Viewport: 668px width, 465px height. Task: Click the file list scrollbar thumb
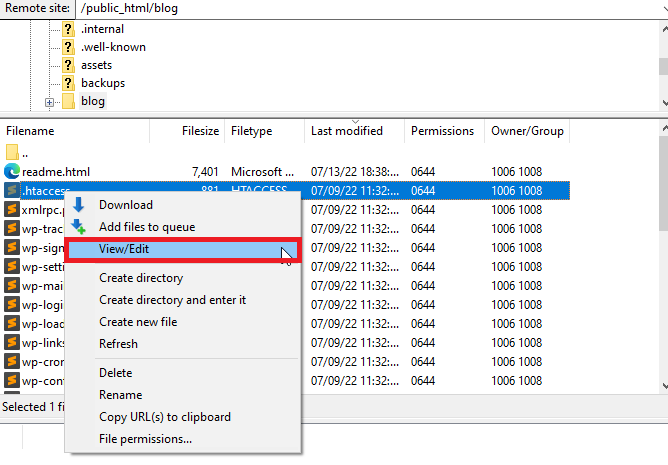click(x=664, y=184)
